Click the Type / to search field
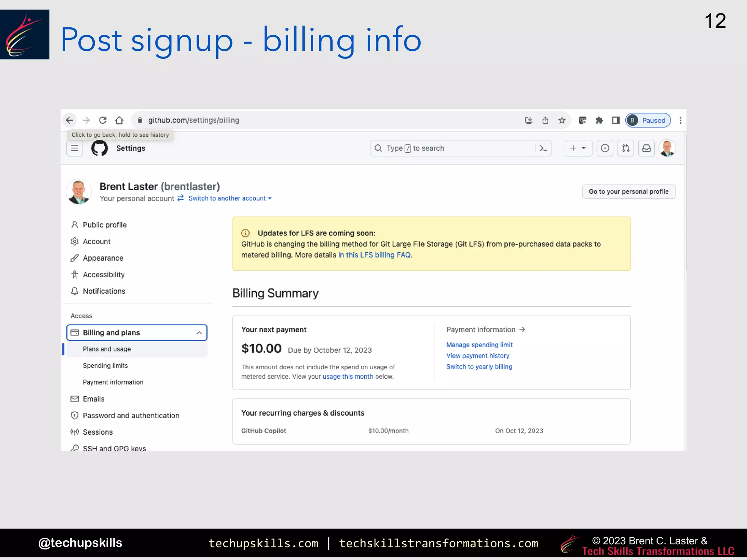The width and height of the screenshot is (747, 560). tap(452, 148)
